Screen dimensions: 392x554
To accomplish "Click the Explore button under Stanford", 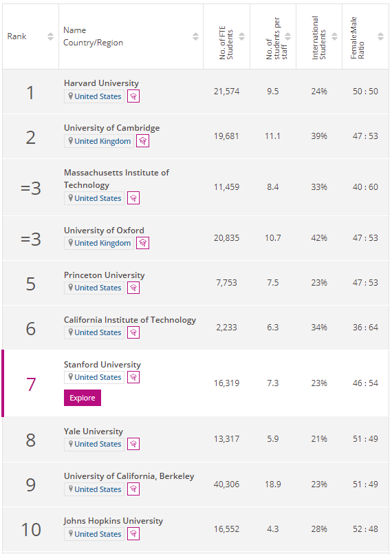I will tap(83, 398).
